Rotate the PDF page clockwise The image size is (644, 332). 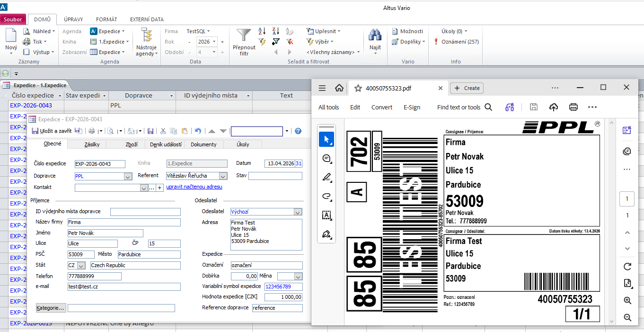627,267
